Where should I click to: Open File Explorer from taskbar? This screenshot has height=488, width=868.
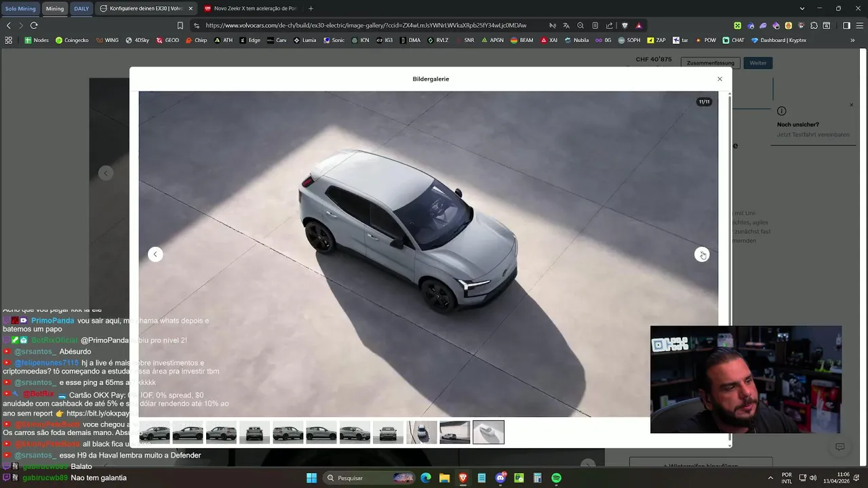pyautogui.click(x=445, y=478)
